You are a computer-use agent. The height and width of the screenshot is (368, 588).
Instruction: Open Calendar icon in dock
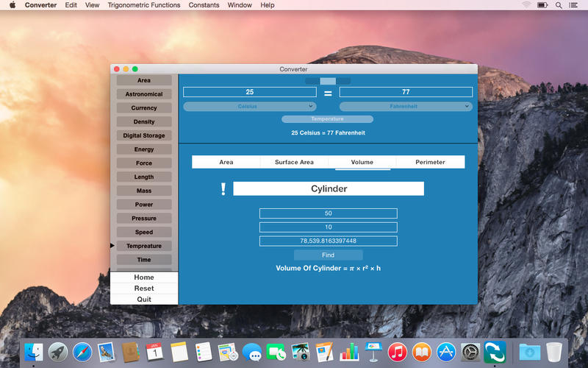coord(154,353)
